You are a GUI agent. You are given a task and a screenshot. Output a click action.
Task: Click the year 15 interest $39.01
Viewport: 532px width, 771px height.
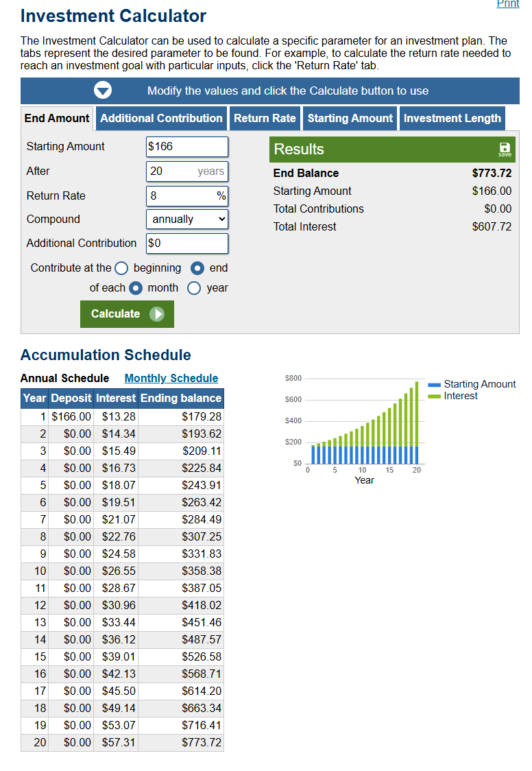coord(119,657)
